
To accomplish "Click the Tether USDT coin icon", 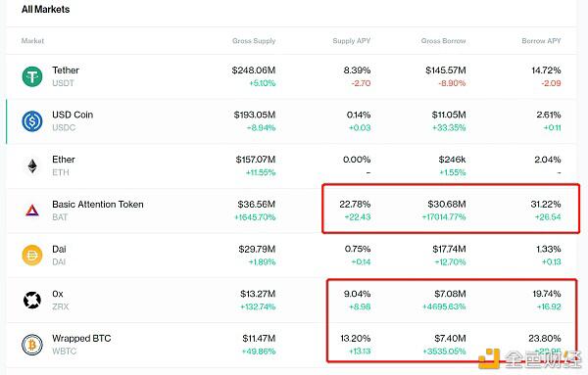I will (32, 76).
